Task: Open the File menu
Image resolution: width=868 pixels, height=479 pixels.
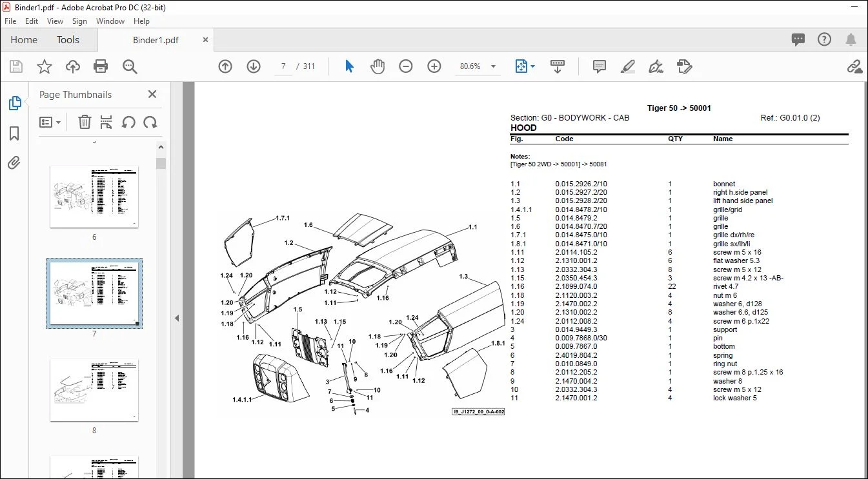Action: pyautogui.click(x=10, y=21)
